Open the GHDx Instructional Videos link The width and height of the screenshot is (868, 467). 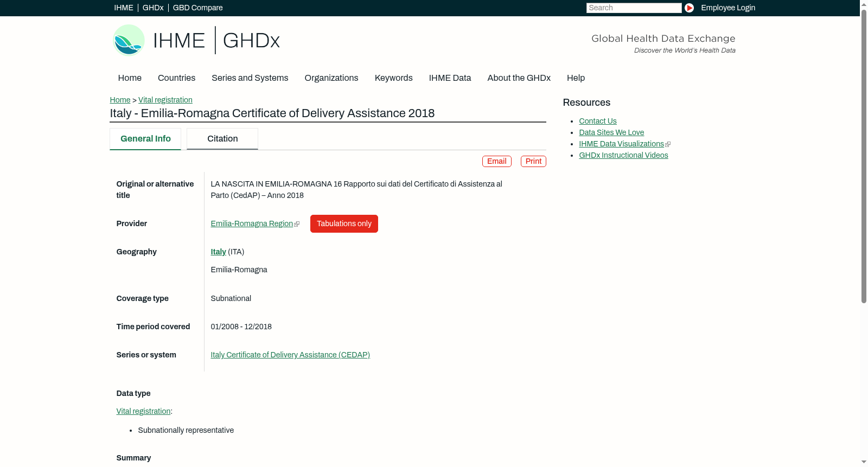pos(623,156)
